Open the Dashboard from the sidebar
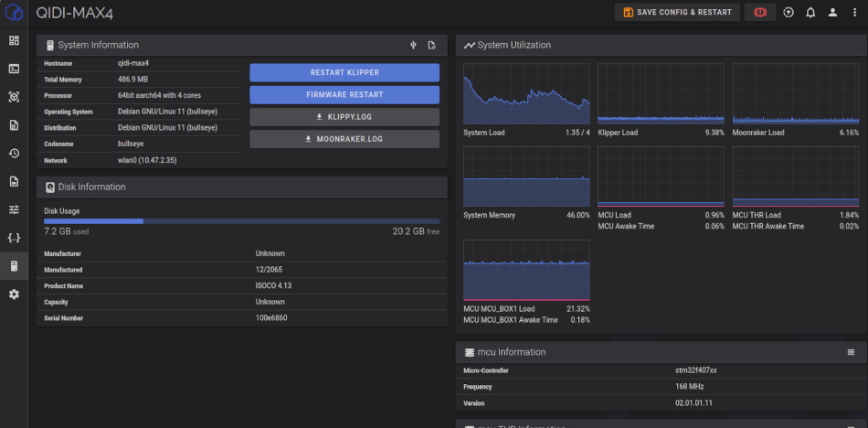This screenshot has width=868, height=428. [14, 40]
